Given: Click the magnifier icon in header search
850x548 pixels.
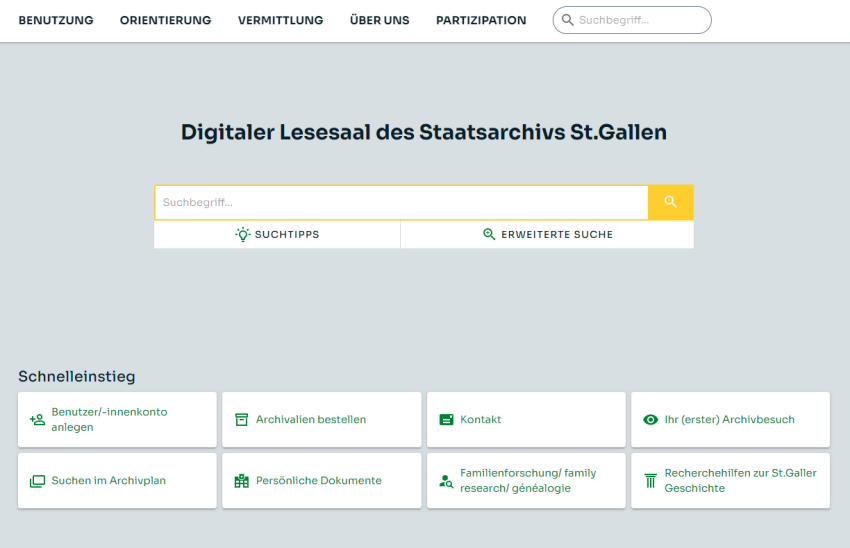Looking at the screenshot, I should [x=567, y=20].
